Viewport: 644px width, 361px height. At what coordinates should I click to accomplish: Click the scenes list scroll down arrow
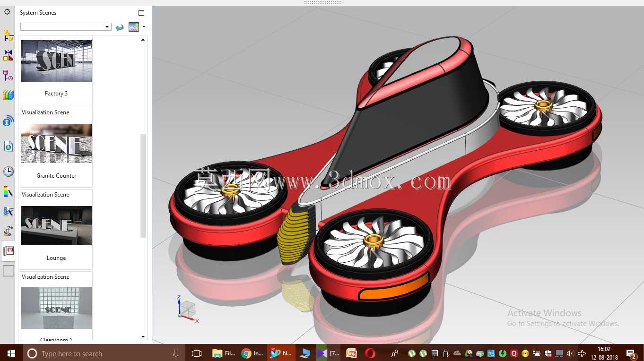click(x=143, y=337)
